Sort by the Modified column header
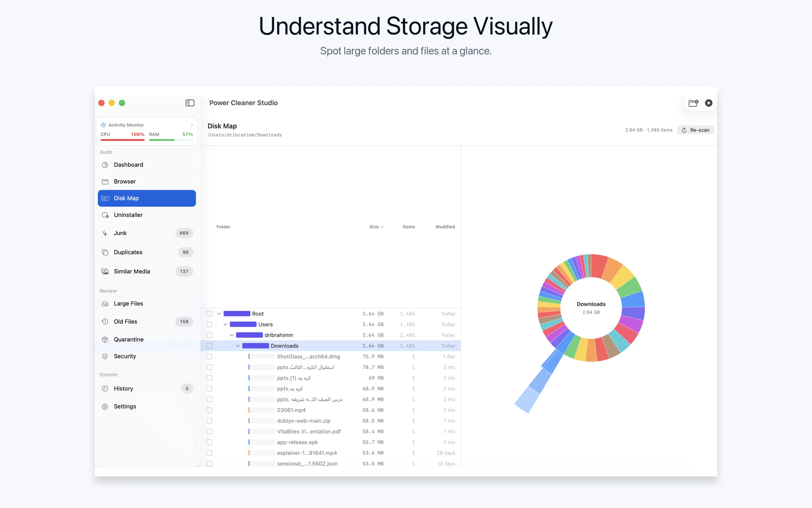 445,227
